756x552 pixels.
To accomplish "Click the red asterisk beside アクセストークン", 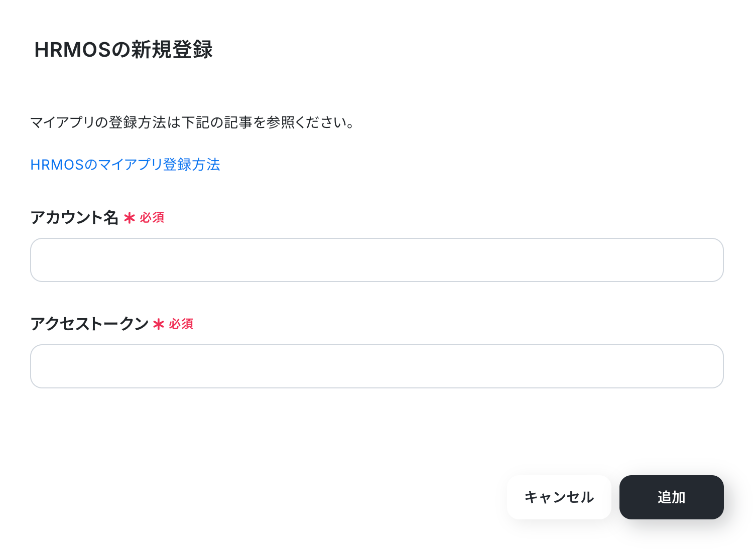I will coord(159,325).
